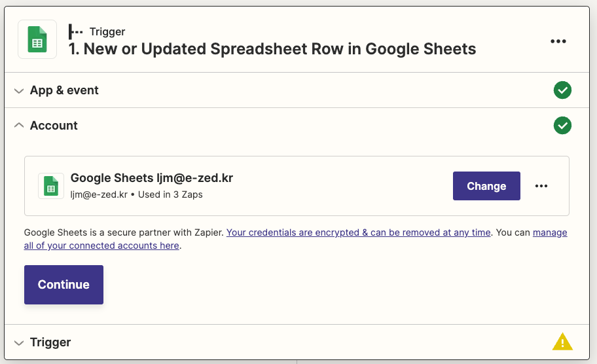Image resolution: width=597 pixels, height=364 pixels.
Task: Click the 'Google Sheets ljm@e-zed.kr' account name
Action: [x=152, y=178]
